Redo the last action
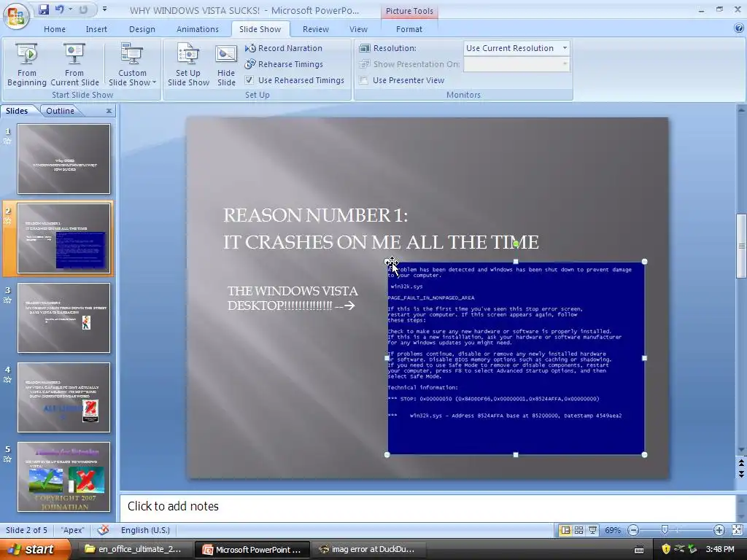Image resolution: width=747 pixels, height=560 pixels. (x=83, y=9)
